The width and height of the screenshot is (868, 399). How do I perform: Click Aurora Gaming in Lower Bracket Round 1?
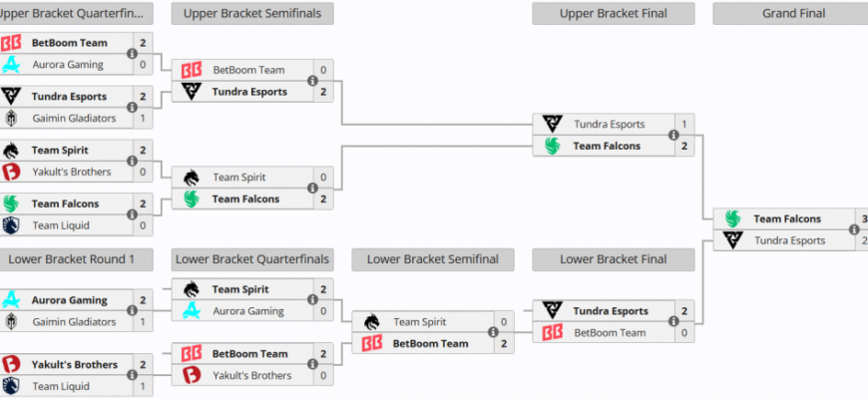pyautogui.click(x=69, y=300)
